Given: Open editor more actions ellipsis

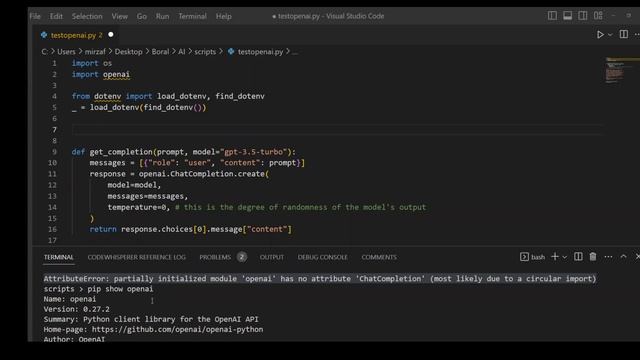Looking at the screenshot, I should point(637,35).
